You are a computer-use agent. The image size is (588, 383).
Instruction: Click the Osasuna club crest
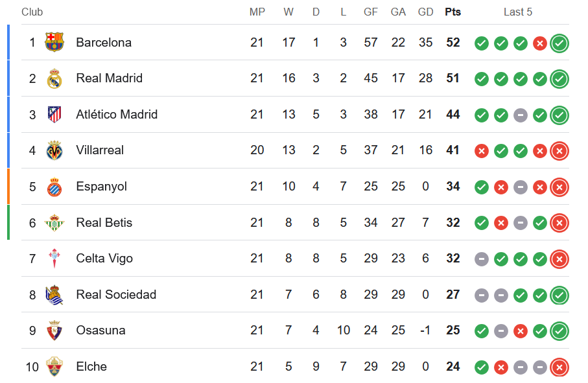click(54, 331)
